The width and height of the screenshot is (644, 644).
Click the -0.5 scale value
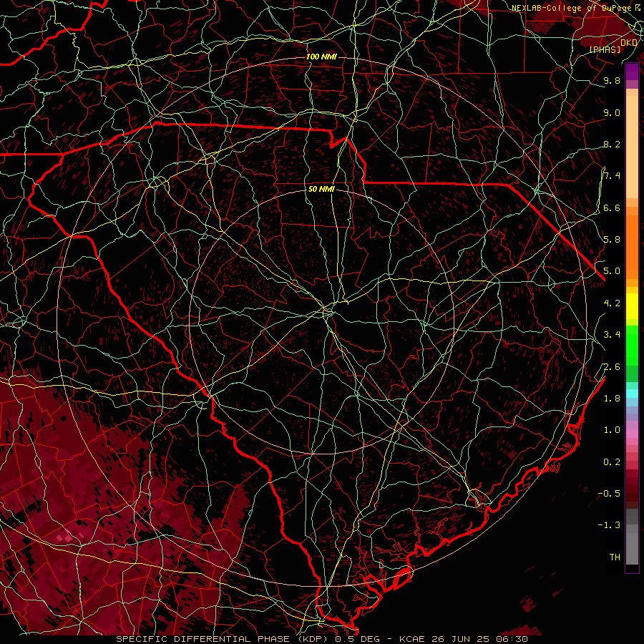tap(609, 494)
